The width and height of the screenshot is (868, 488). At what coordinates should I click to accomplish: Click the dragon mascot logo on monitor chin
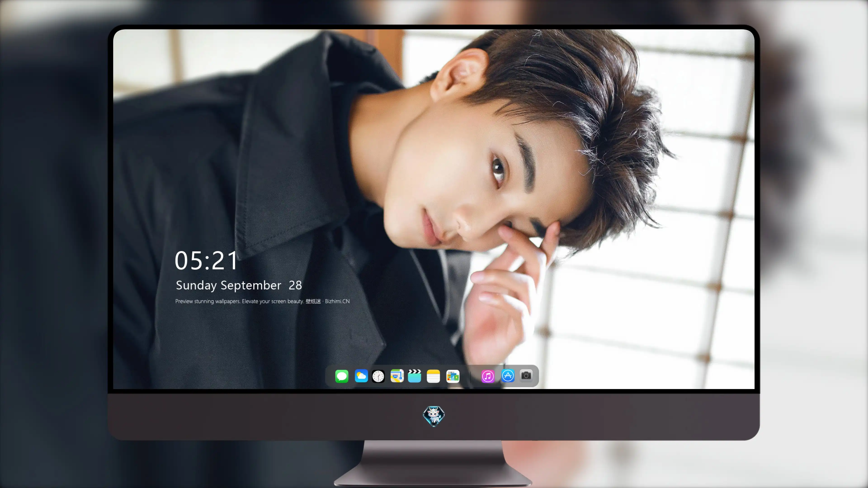point(434,416)
